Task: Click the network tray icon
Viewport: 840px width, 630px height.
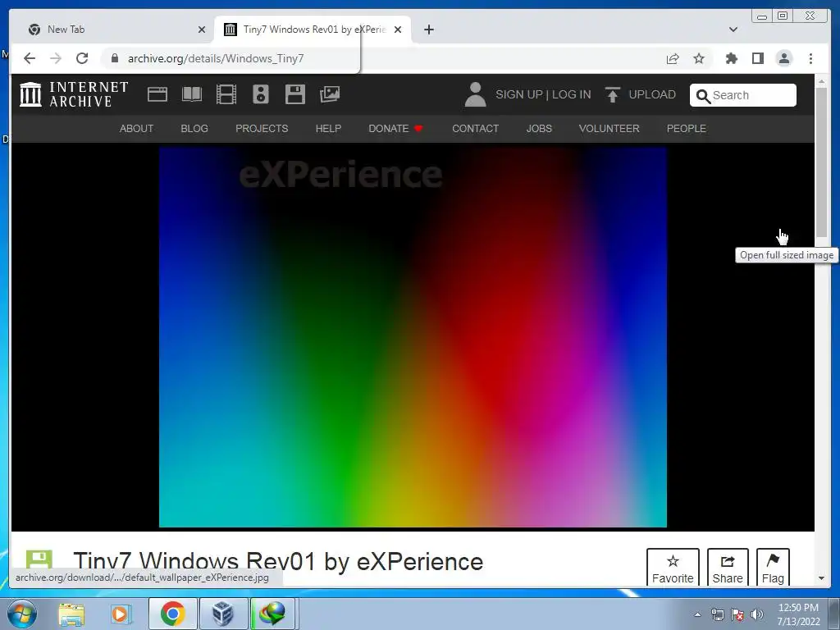Action: [717, 614]
